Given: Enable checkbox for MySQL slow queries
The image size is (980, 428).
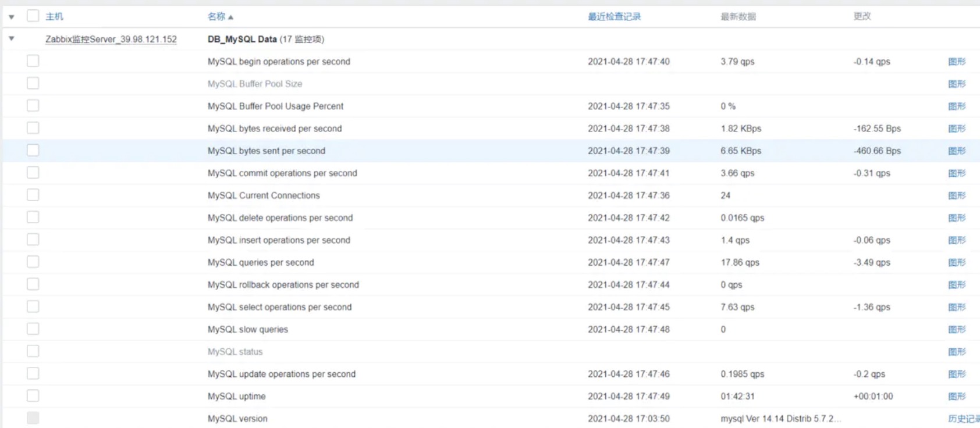Looking at the screenshot, I should pos(33,329).
